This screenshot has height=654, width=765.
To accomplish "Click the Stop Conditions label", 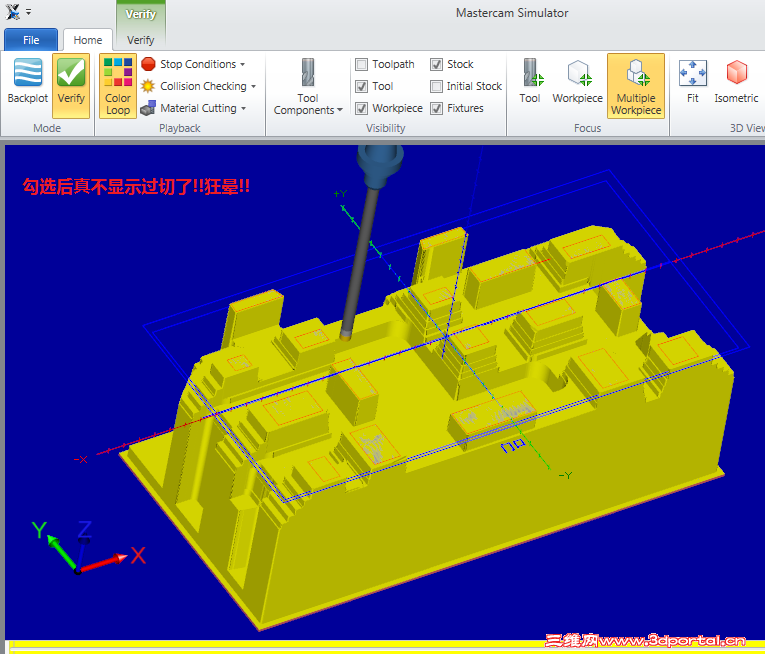I will pyautogui.click(x=198, y=64).
